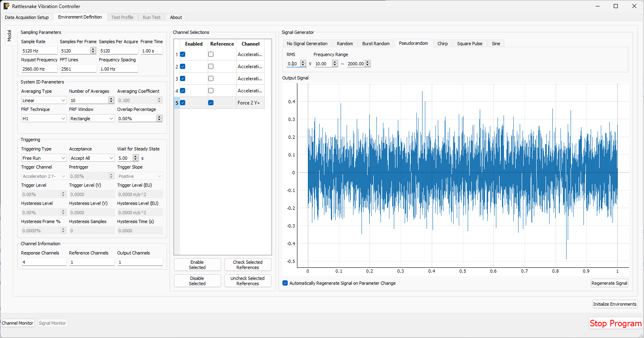644x338 pixels.
Task: Click Uncheck Selected References button
Action: tap(248, 281)
